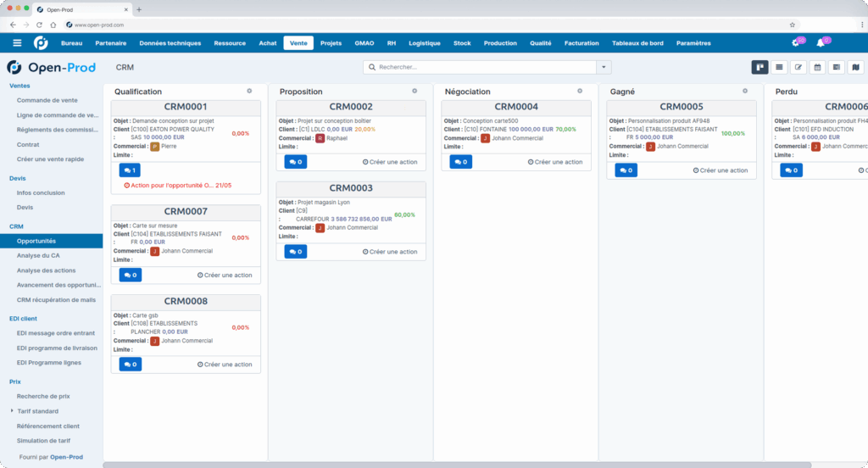Click Pierre salesperson avatar on CRM0001

[155, 146]
